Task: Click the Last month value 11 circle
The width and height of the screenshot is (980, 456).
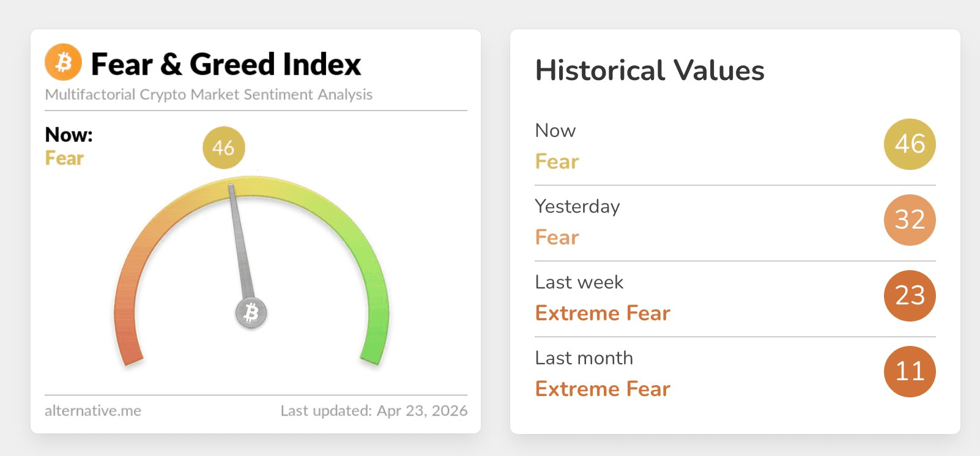Action: pyautogui.click(x=909, y=372)
